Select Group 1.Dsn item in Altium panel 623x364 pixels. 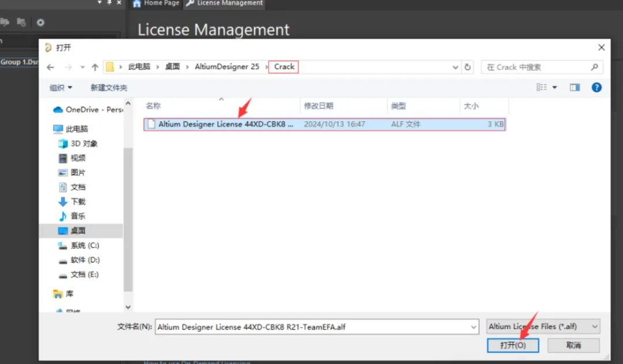pos(19,62)
